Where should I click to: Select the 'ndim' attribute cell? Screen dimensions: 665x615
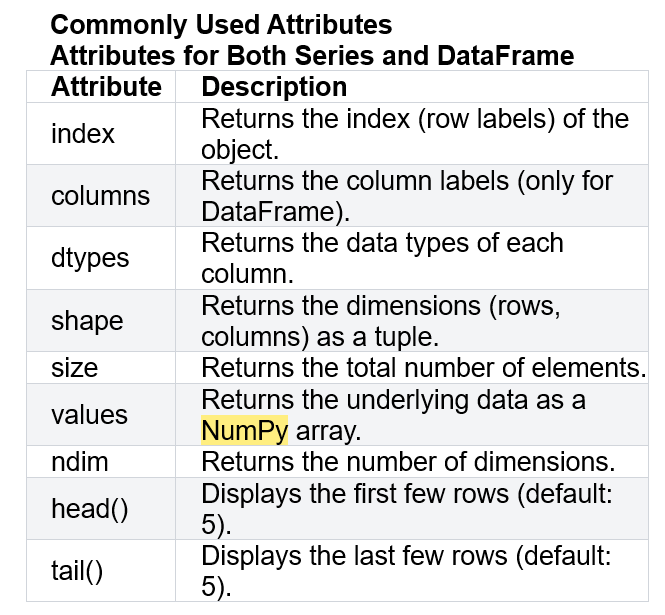(x=101, y=461)
